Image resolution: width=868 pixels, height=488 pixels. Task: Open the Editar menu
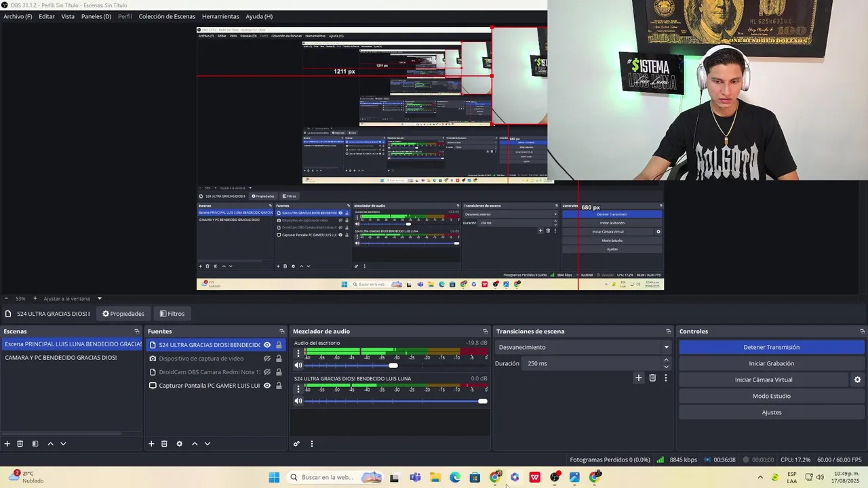coord(47,16)
